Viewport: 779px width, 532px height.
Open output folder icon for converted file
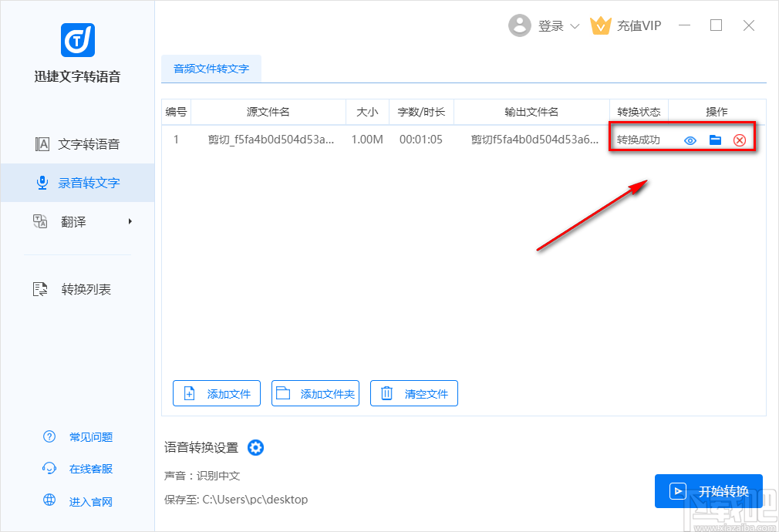coord(715,140)
